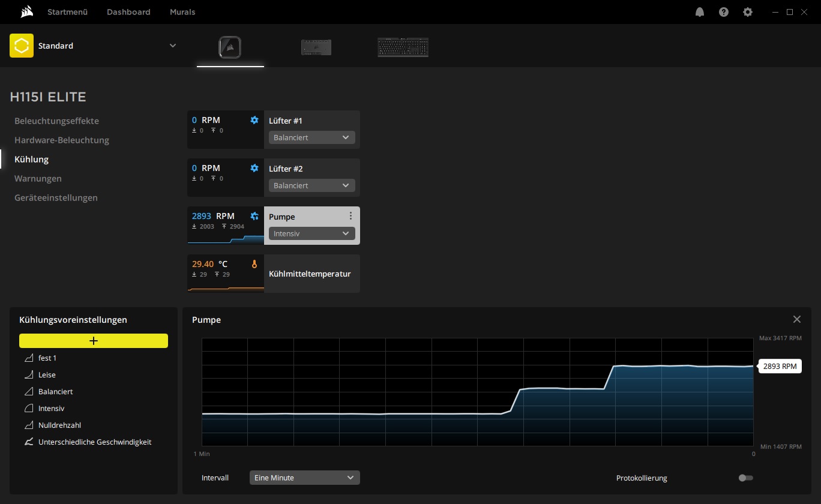821x504 pixels.
Task: Open the Lüfter #1 Balanciert dropdown
Action: tap(312, 137)
